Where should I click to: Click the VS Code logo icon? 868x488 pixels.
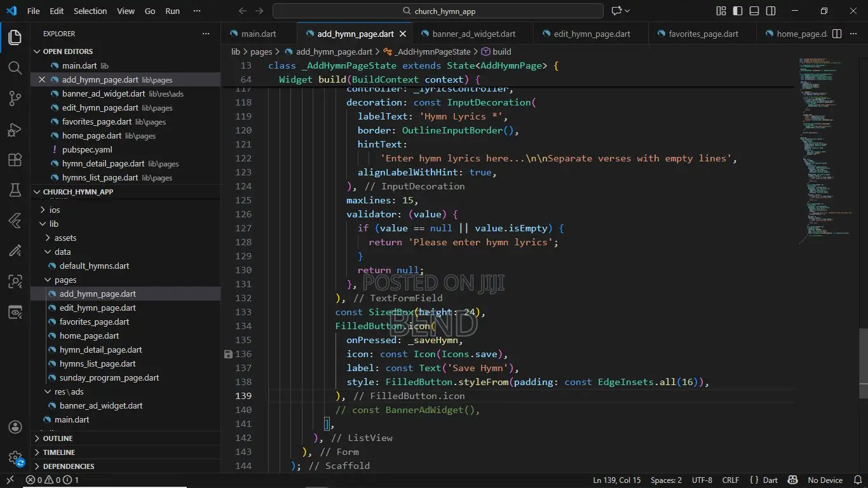11,11
